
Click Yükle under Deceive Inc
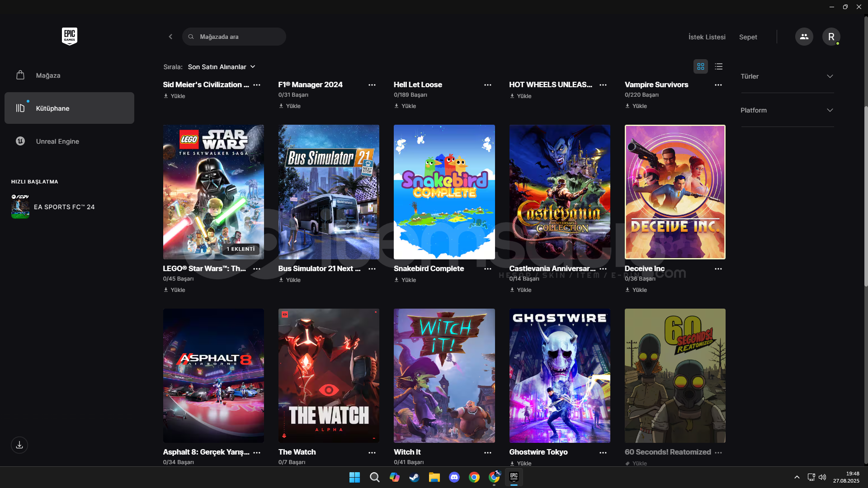pyautogui.click(x=636, y=290)
